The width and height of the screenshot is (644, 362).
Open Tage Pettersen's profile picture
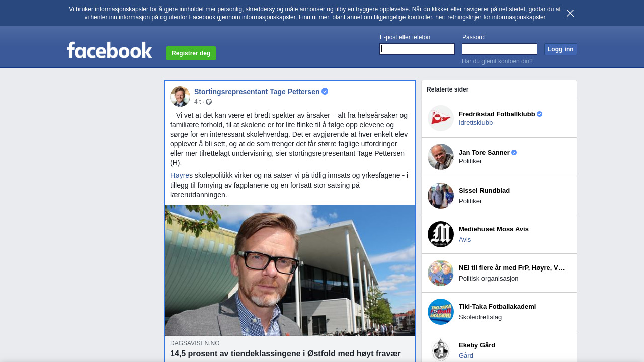(180, 97)
